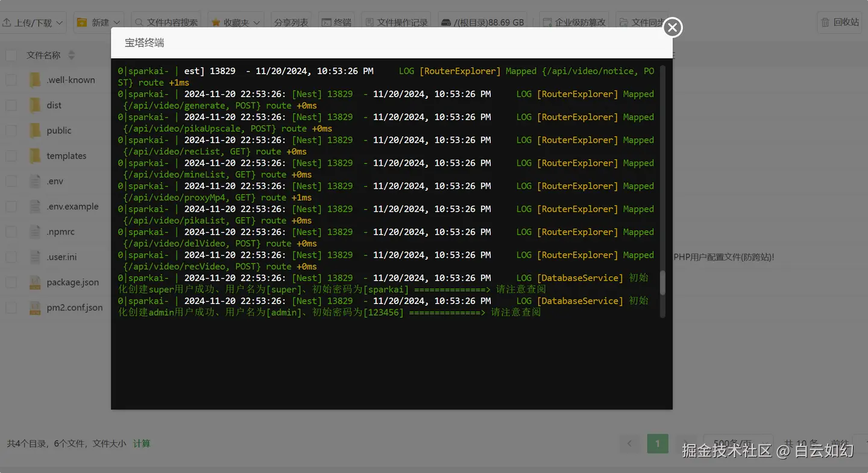The image size is (868, 473).
Task: Click the templates folder icon
Action: click(35, 156)
